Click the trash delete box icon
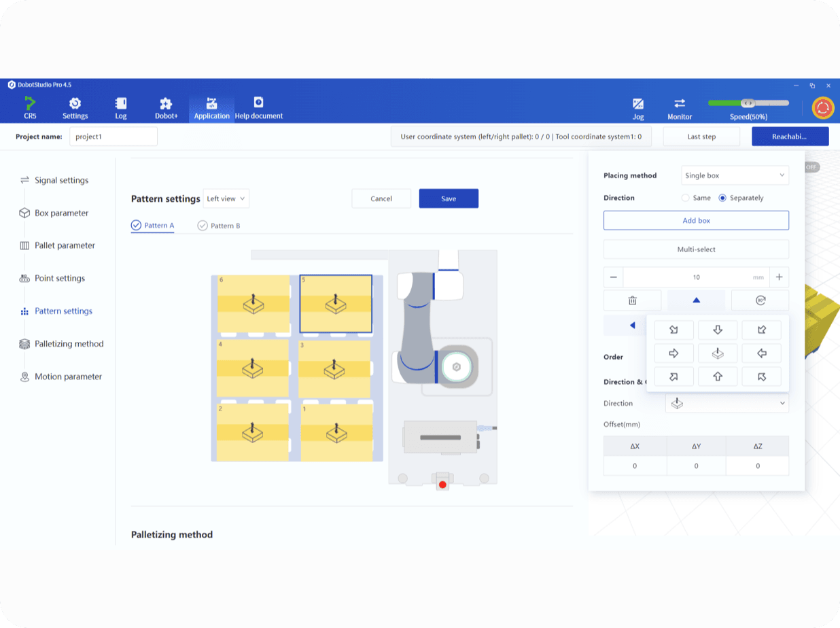Screen dimensions: 840x628 [632, 300]
